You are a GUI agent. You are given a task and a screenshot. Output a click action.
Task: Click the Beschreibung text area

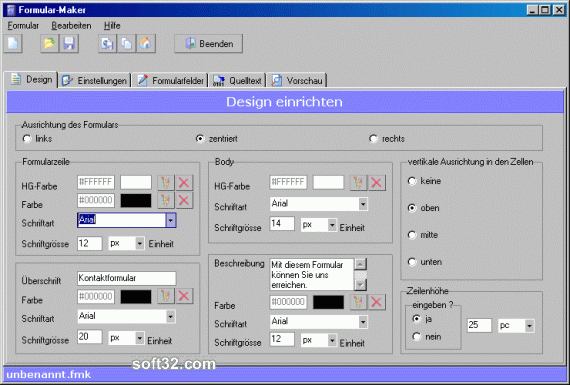[312, 275]
